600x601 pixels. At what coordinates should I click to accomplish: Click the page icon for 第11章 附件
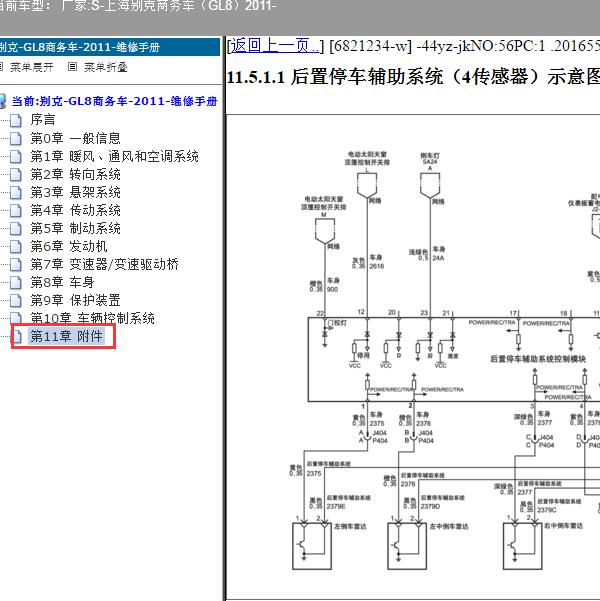coord(17,337)
